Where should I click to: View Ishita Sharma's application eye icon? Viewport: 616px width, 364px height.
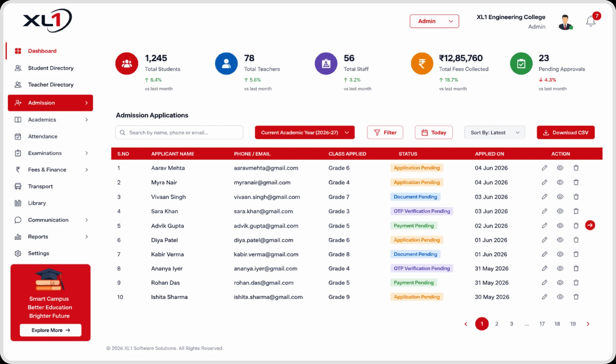tap(560, 297)
